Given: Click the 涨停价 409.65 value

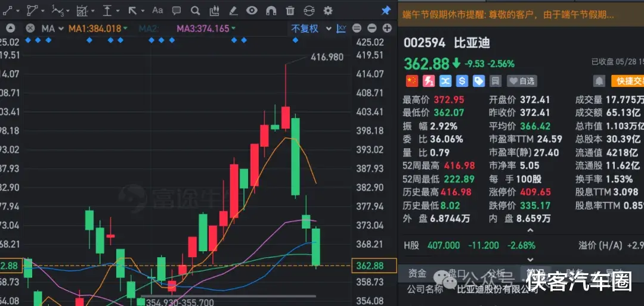Looking at the screenshot, I should [535, 192].
